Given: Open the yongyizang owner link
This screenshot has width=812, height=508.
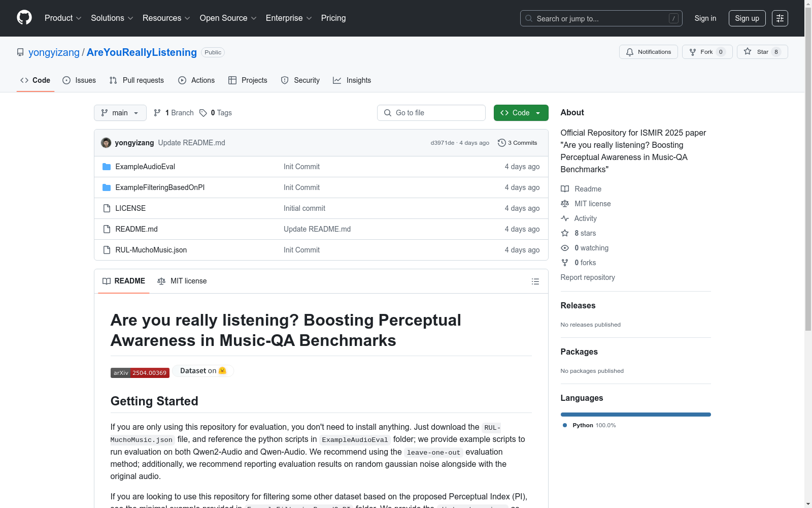Looking at the screenshot, I should (x=54, y=52).
